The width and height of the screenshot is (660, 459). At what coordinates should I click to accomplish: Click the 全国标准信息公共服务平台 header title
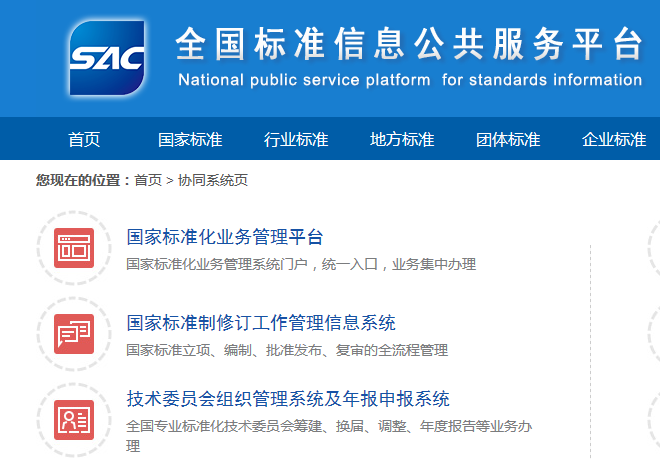(408, 44)
